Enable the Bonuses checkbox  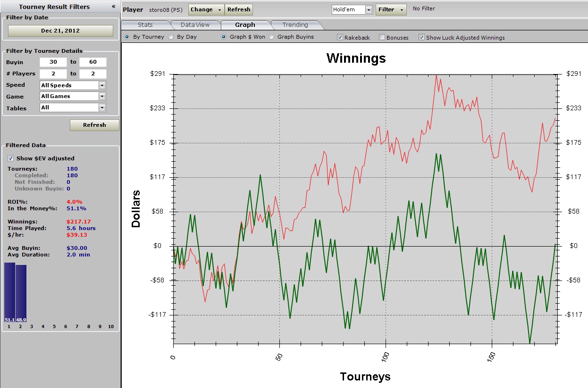(382, 37)
